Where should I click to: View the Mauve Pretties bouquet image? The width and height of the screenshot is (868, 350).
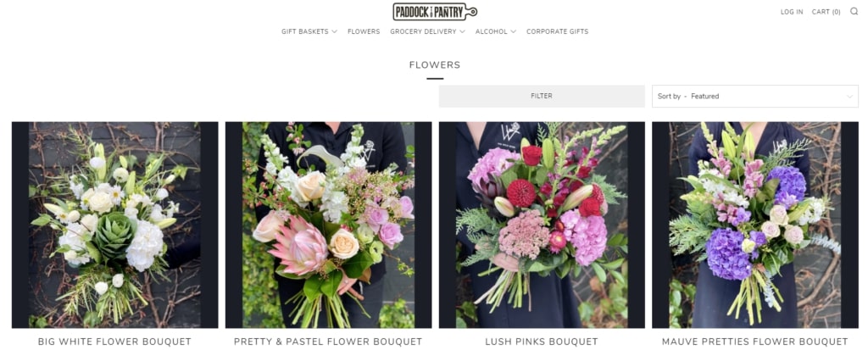point(755,225)
